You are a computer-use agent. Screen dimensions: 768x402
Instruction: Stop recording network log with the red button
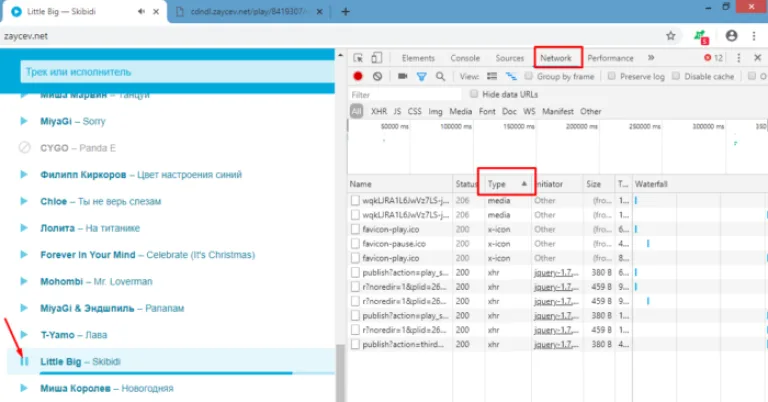[358, 76]
